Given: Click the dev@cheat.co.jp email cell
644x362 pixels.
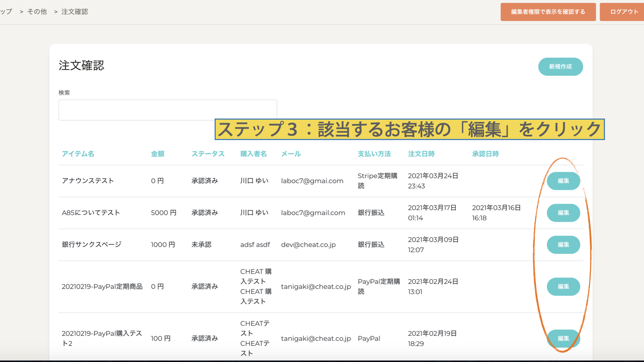Looking at the screenshot, I should point(308,245).
